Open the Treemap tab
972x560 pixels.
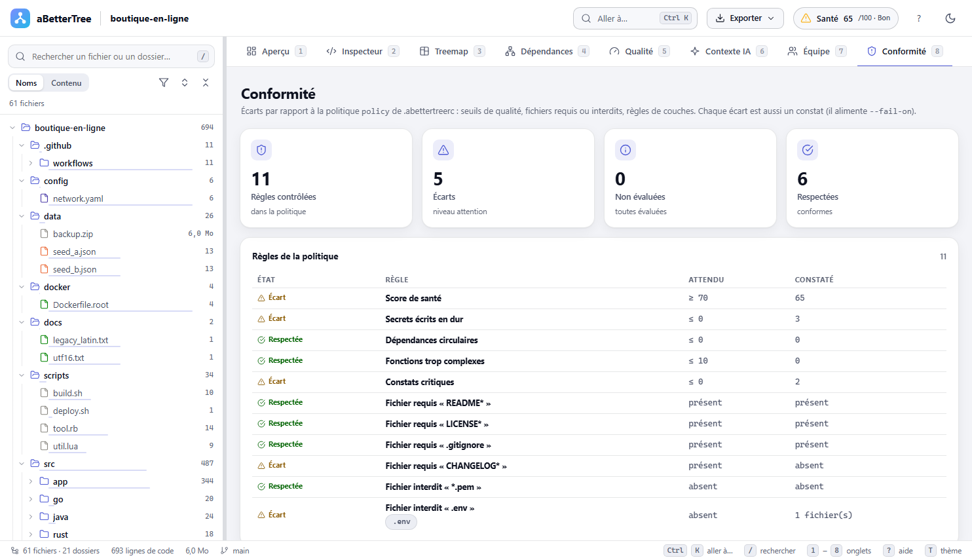(452, 51)
